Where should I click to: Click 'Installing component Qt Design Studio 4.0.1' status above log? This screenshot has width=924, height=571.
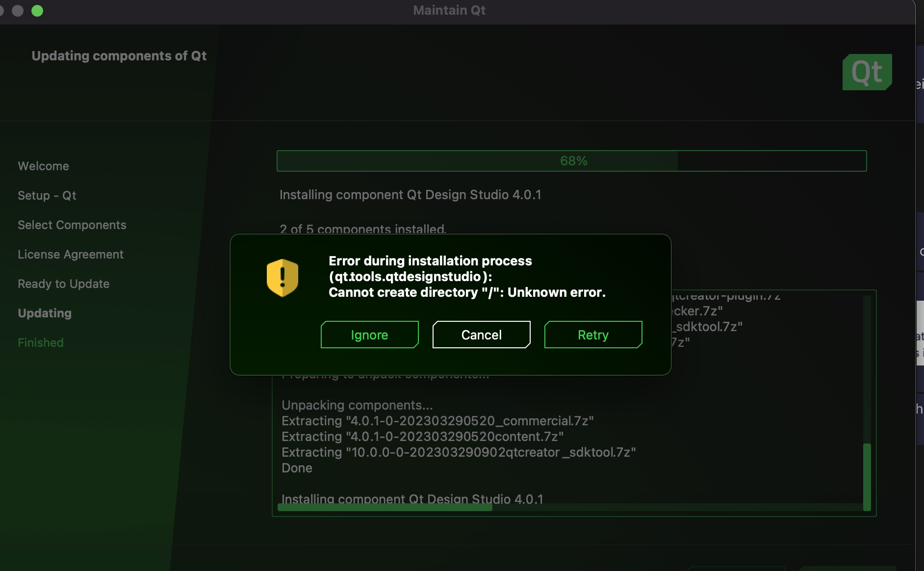[411, 195]
